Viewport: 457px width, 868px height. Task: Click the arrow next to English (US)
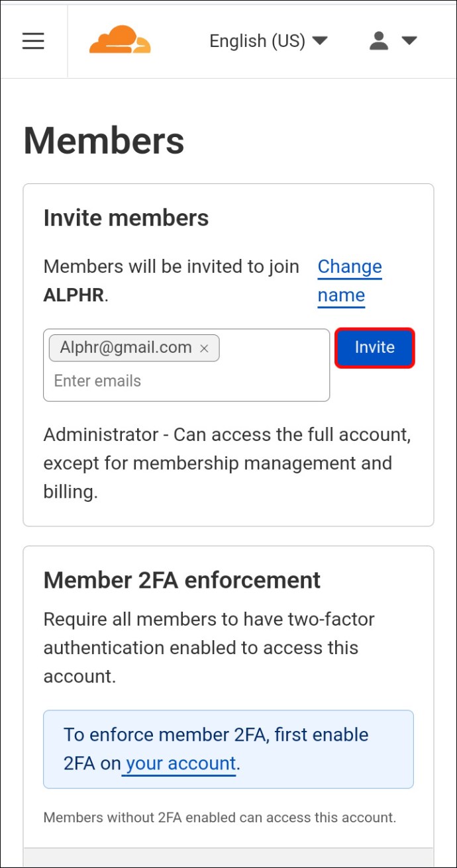[320, 41]
